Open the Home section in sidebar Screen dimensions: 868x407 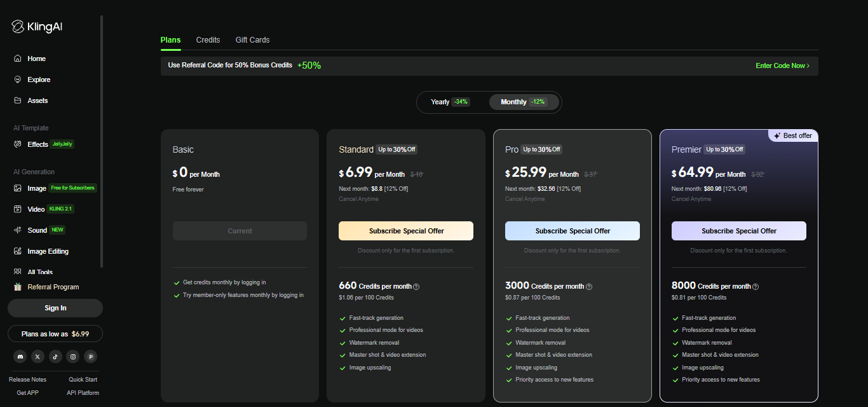[x=36, y=58]
